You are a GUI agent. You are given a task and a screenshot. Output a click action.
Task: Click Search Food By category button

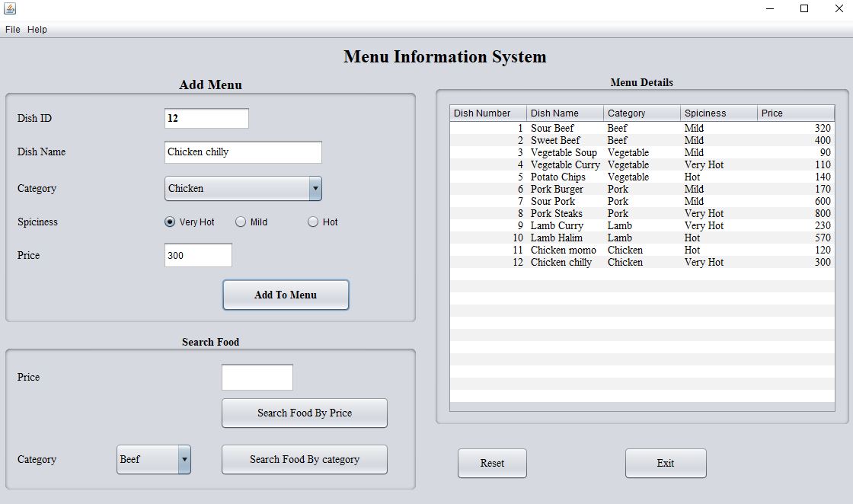(x=304, y=460)
